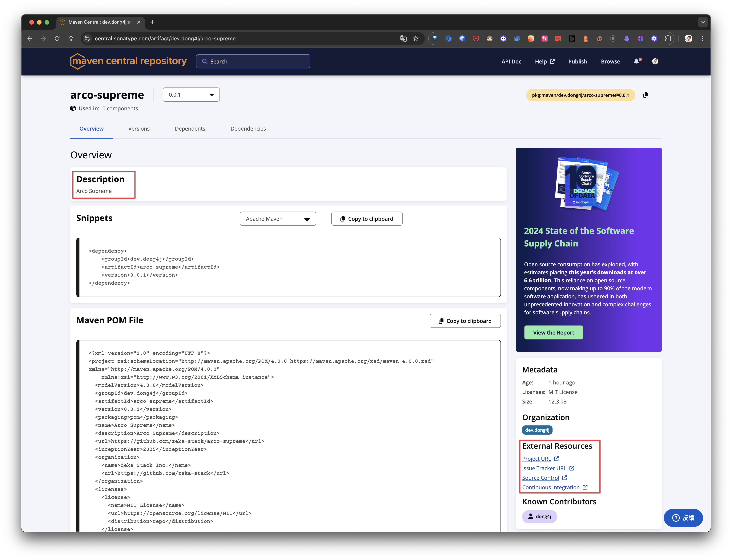Image resolution: width=732 pixels, height=560 pixels.
Task: Click the dev.dong4j organization badge
Action: (537, 430)
